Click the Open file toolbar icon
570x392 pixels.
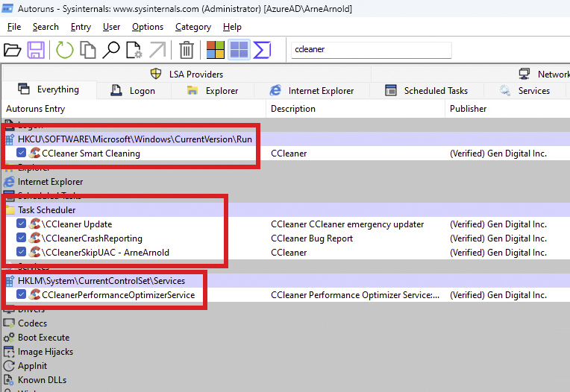click(13, 50)
